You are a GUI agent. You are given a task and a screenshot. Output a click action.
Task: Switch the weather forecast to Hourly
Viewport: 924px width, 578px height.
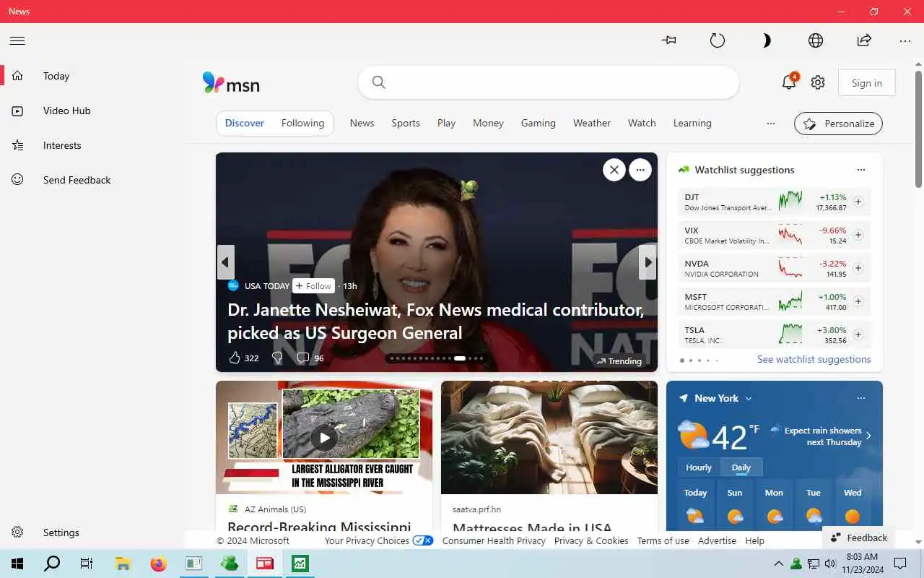(699, 467)
